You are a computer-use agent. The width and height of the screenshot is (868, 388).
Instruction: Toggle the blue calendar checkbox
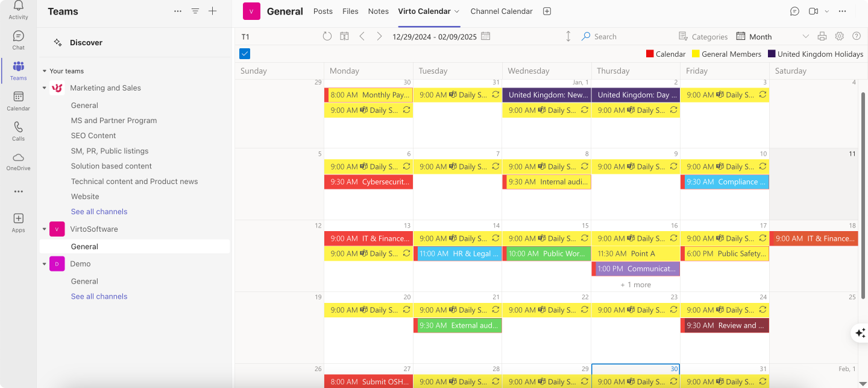point(245,54)
